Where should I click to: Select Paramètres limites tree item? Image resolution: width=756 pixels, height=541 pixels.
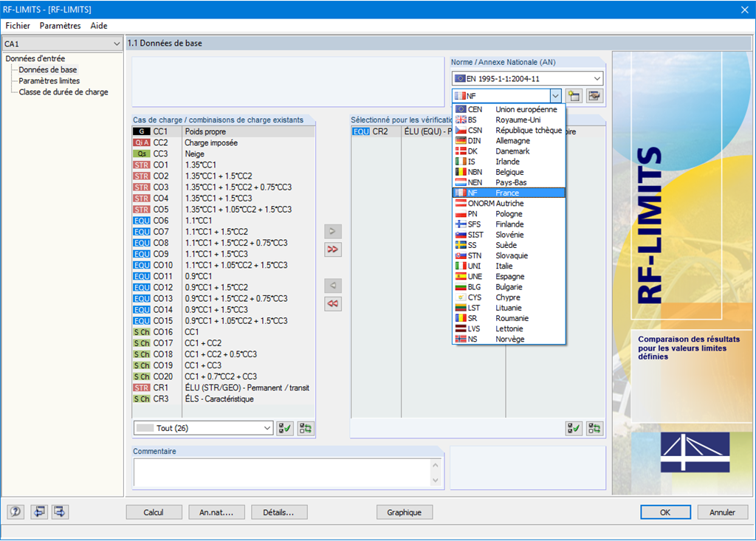click(x=49, y=81)
